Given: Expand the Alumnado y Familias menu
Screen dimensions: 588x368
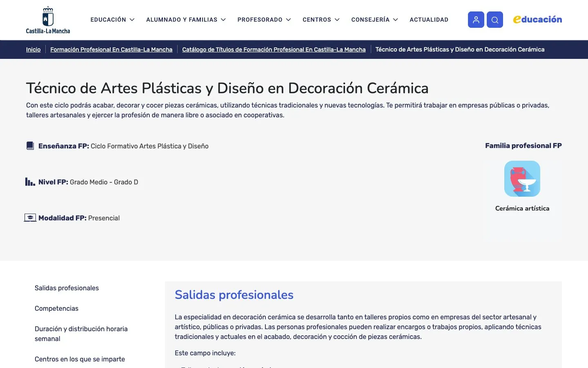Looking at the screenshot, I should tap(186, 20).
